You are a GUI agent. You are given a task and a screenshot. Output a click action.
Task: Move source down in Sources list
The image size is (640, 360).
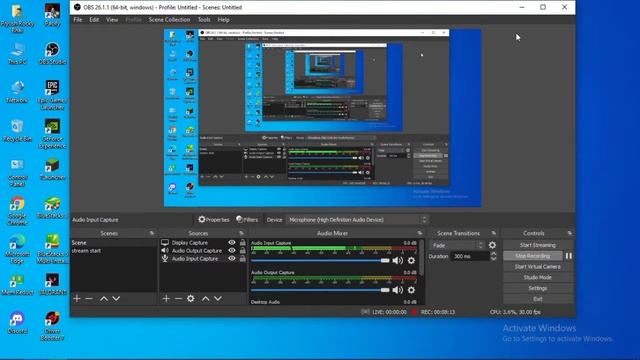point(218,299)
